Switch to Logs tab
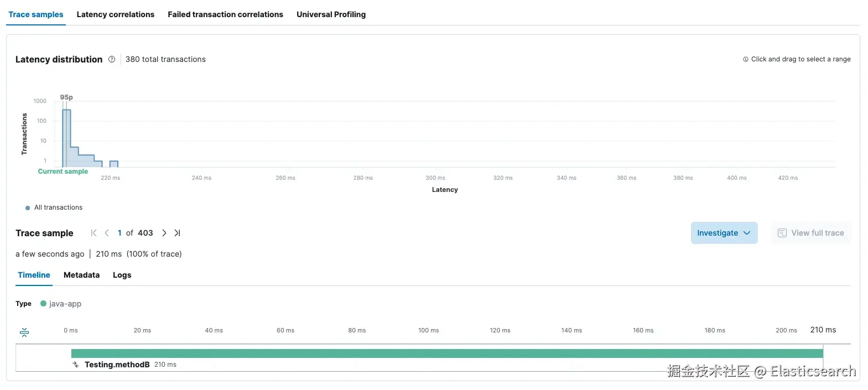The height and width of the screenshot is (390, 868). click(122, 275)
